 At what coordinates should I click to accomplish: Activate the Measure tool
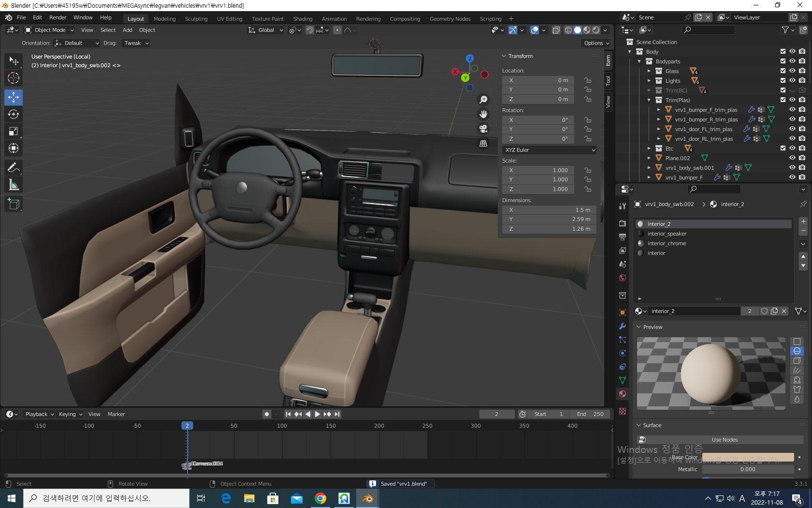pos(14,185)
